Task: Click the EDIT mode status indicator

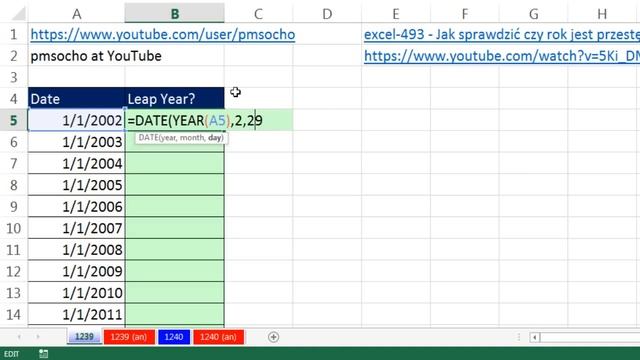Action: (11, 354)
